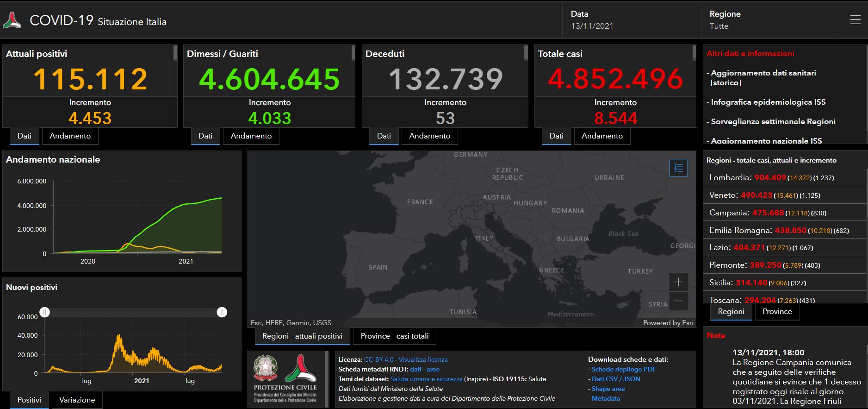Image resolution: width=868 pixels, height=409 pixels.
Task: Select Province - casi totali map tab
Action: click(394, 336)
